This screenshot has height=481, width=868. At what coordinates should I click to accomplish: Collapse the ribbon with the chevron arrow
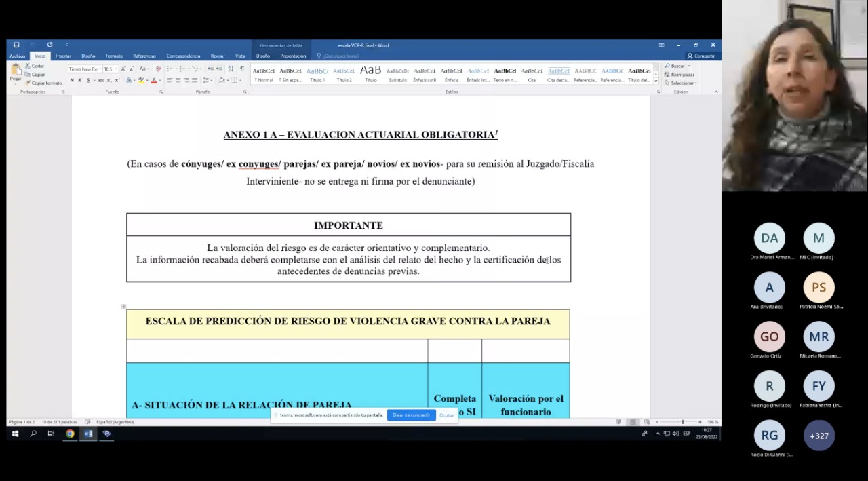pos(715,91)
